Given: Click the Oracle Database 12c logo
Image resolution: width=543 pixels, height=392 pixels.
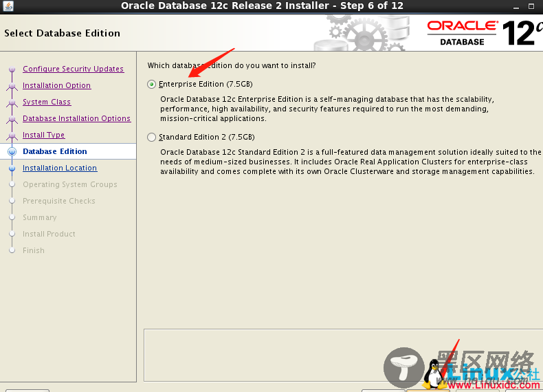Looking at the screenshot, I should tap(485, 33).
